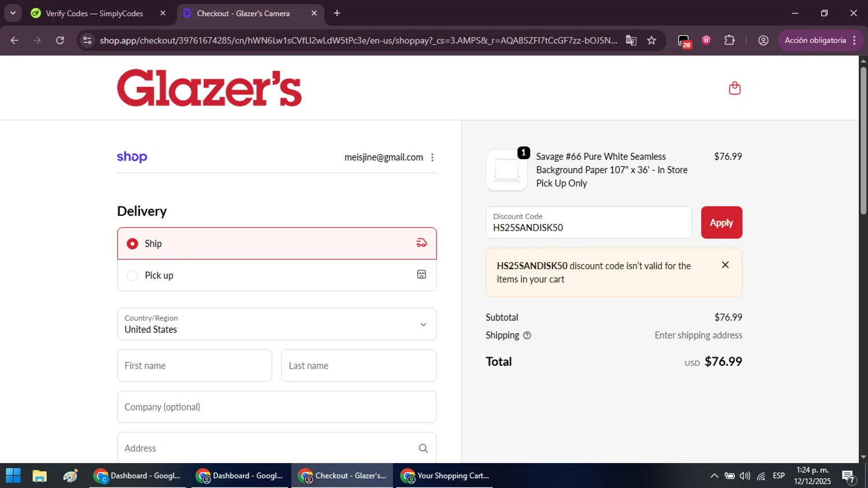
Task: View site information icon in address bar
Action: [87, 41]
